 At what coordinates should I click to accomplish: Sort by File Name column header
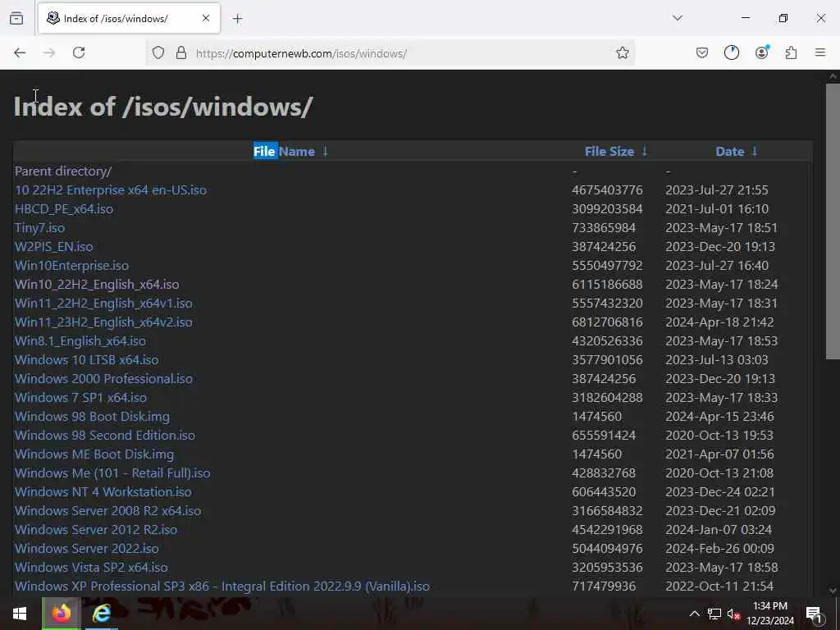(284, 152)
